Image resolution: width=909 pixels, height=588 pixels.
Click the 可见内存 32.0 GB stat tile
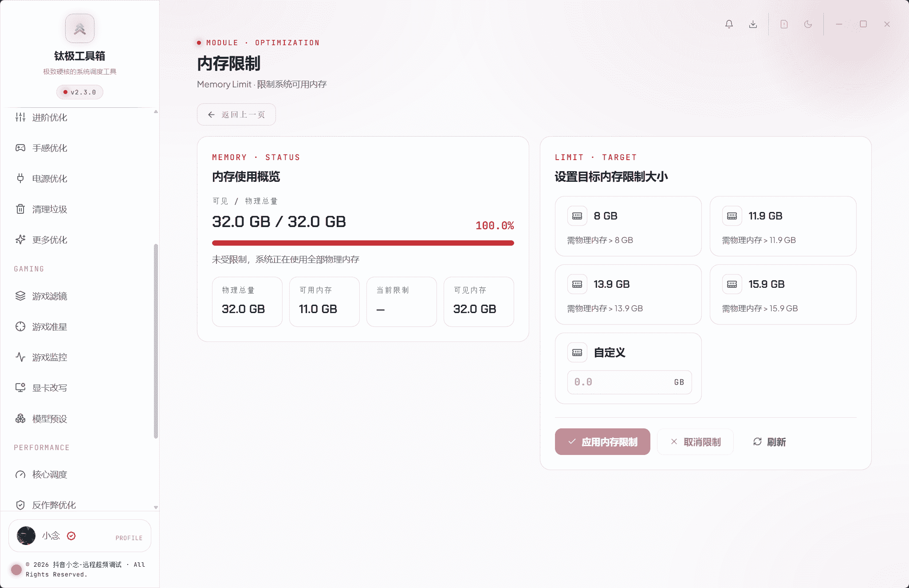[x=479, y=302]
